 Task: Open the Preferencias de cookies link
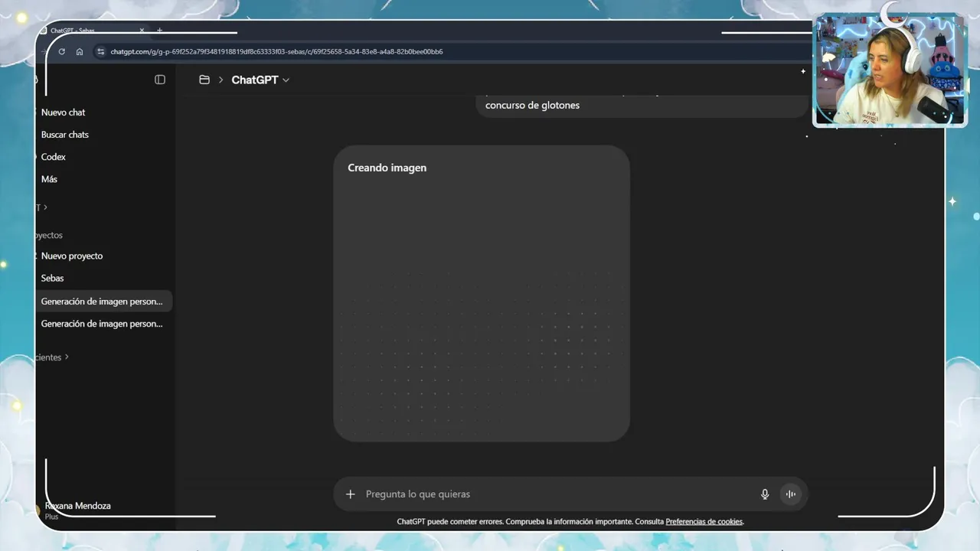tap(704, 522)
